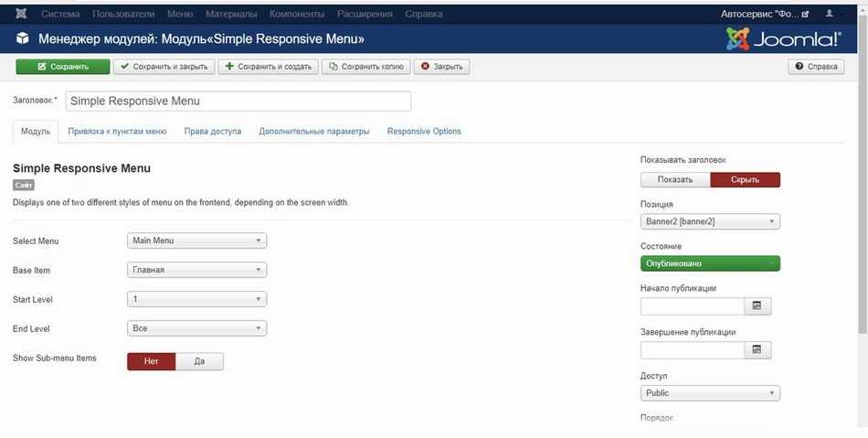Open the green Состояние Опубликовано selector

(710, 263)
